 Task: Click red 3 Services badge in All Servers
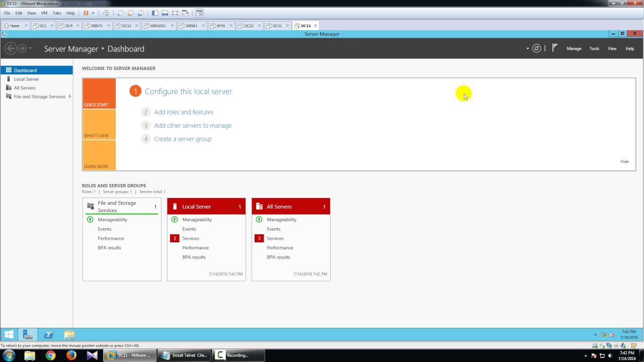(259, 238)
